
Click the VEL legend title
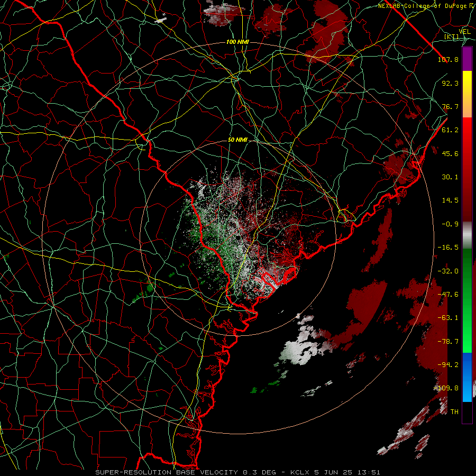[464, 32]
